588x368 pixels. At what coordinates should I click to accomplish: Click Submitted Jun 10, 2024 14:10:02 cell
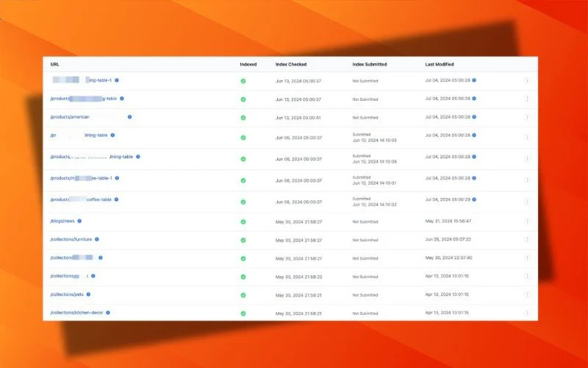point(374,202)
